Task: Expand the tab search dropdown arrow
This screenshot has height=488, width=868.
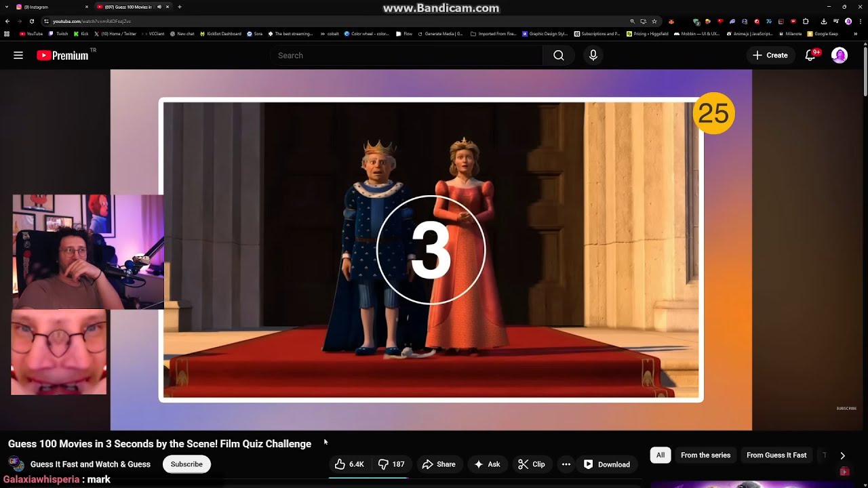Action: pos(6,7)
